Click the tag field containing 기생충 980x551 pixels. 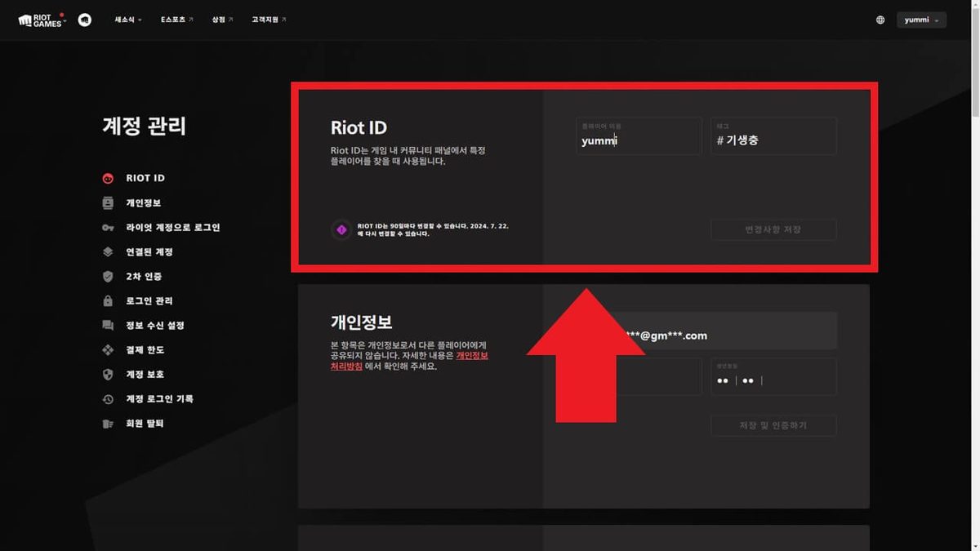point(773,136)
